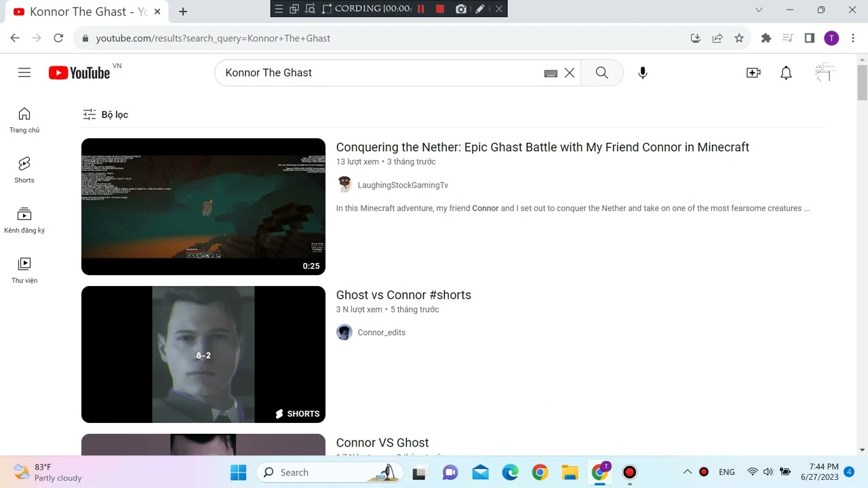Toggle the Chrome side panel
The image size is (868, 488).
point(810,38)
